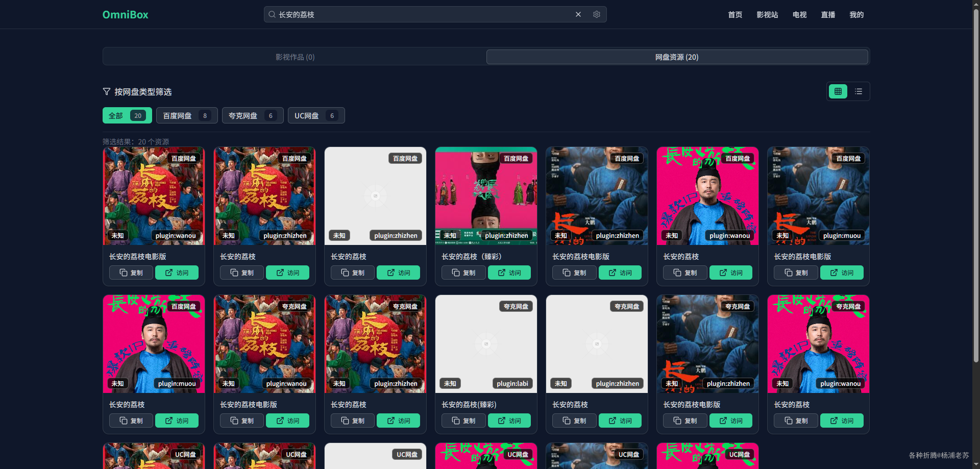This screenshot has width=980, height=469.
Task: Navigate to 影视站 in the top menu
Action: pyautogui.click(x=768, y=15)
